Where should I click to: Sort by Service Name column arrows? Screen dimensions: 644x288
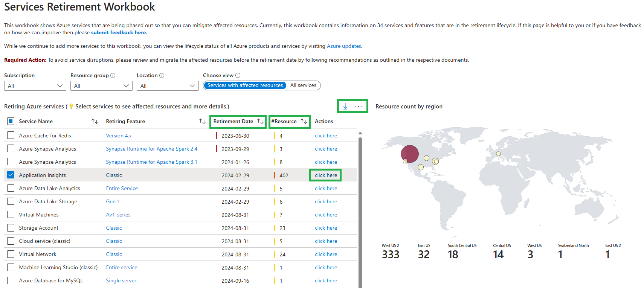coord(95,121)
